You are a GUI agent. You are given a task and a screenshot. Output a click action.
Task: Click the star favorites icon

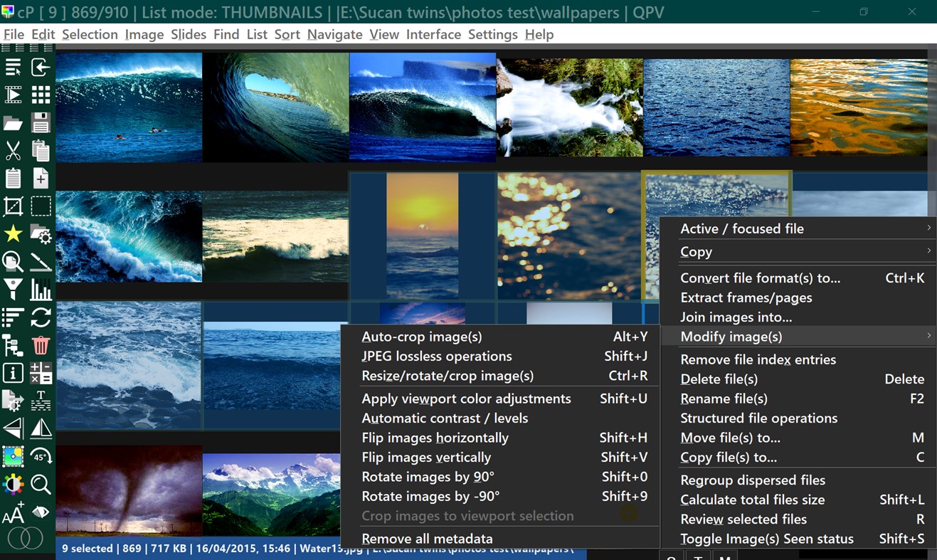[x=13, y=234]
